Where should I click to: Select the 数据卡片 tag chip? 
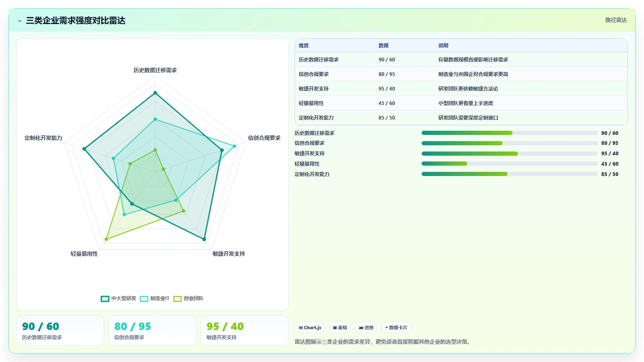(x=396, y=328)
